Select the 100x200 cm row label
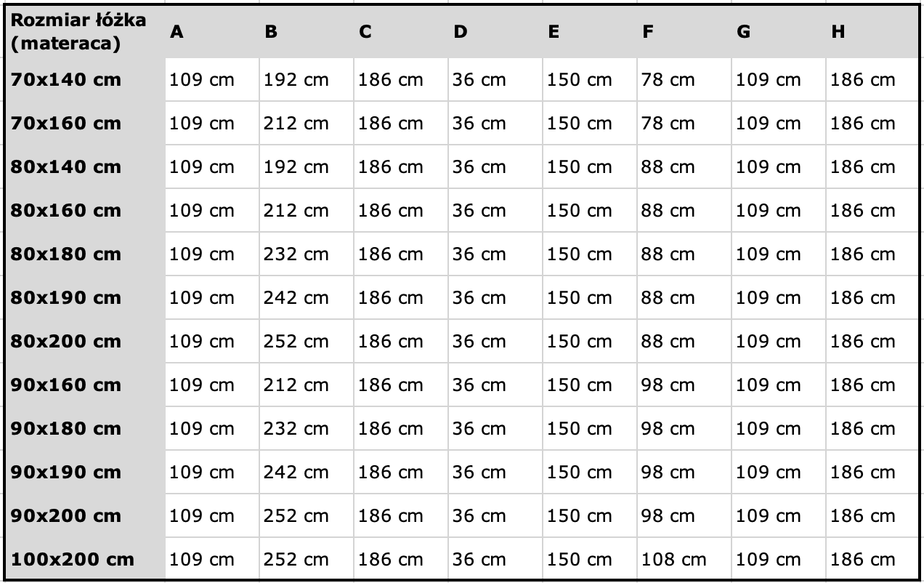Screen dimensions: 924x583 pyautogui.click(x=84, y=560)
